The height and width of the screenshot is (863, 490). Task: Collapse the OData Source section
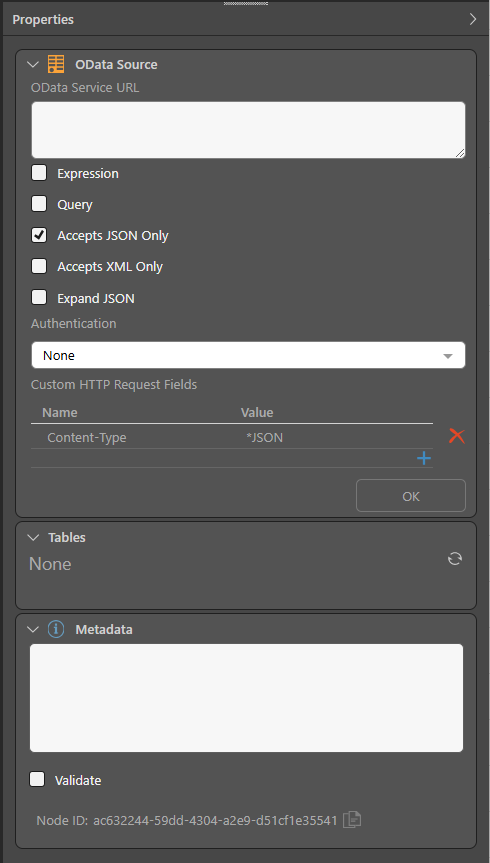coord(33,65)
